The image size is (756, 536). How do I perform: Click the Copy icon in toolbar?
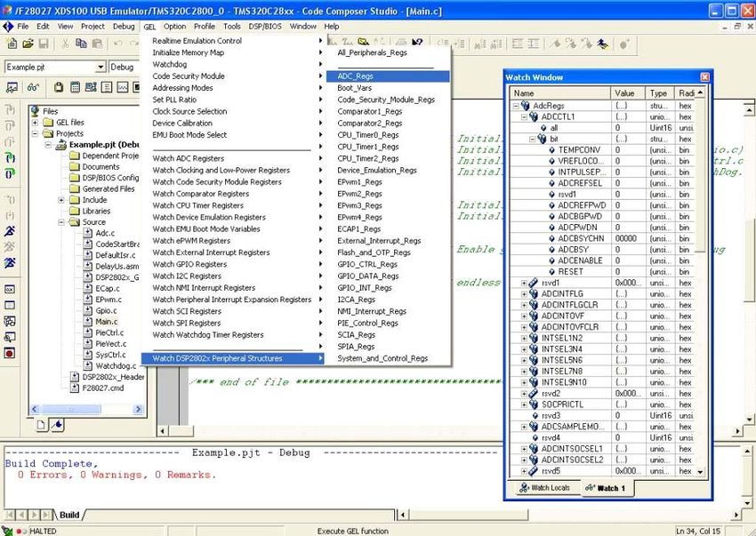click(80, 44)
